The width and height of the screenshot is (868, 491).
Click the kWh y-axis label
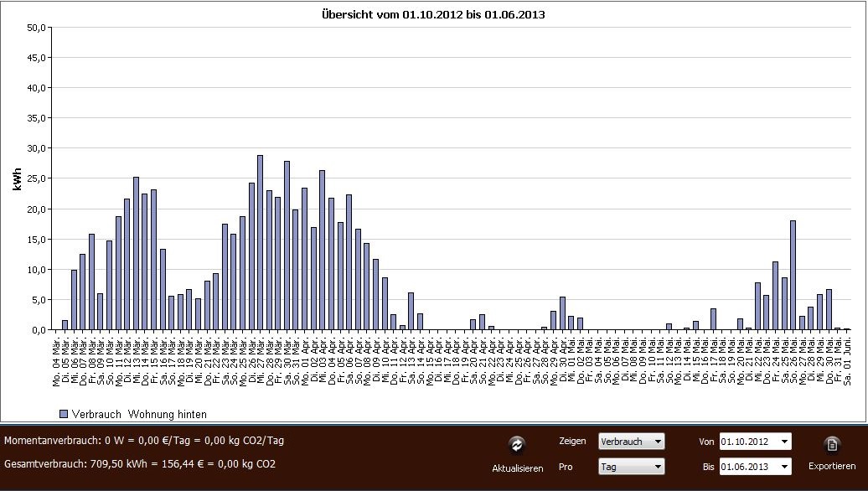point(16,178)
